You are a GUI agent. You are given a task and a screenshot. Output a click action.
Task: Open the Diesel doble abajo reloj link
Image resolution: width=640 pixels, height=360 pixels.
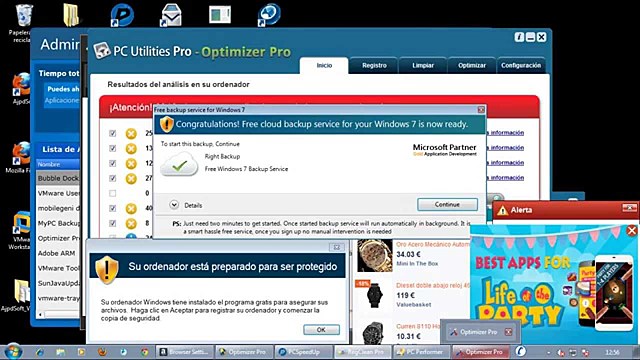coord(433,285)
